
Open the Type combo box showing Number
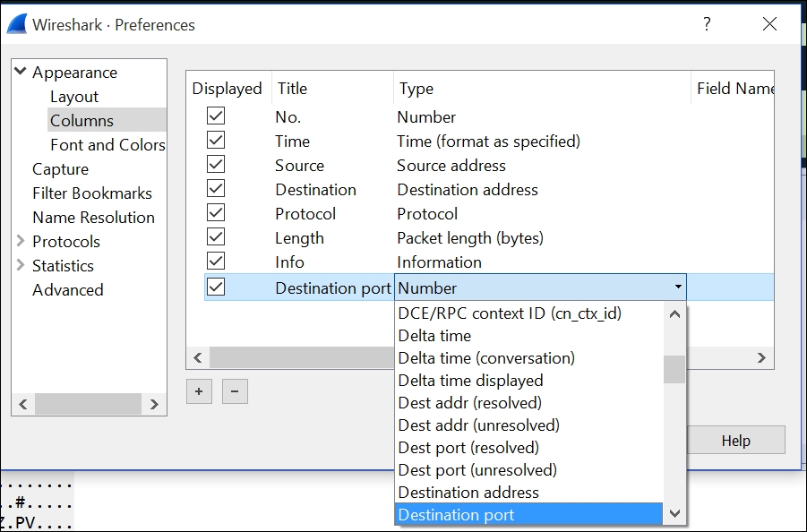point(540,287)
